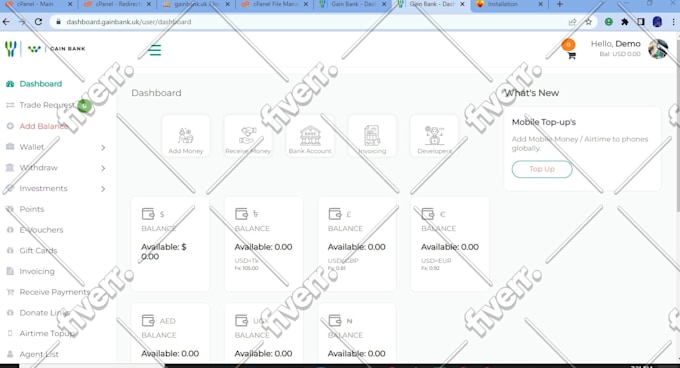Open Trade Request in the sidebar

pyautogui.click(x=47, y=105)
